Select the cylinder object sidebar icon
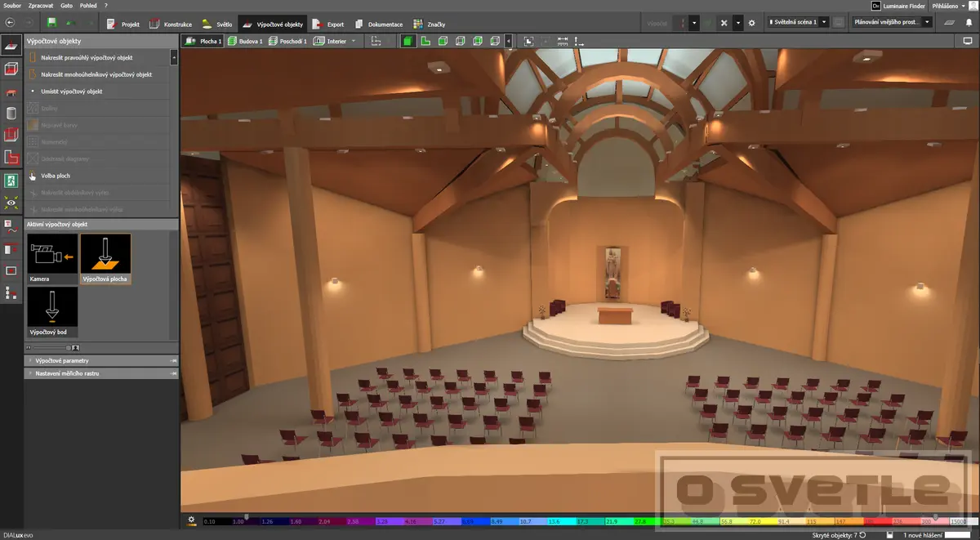Image resolution: width=980 pixels, height=540 pixels. tap(11, 113)
